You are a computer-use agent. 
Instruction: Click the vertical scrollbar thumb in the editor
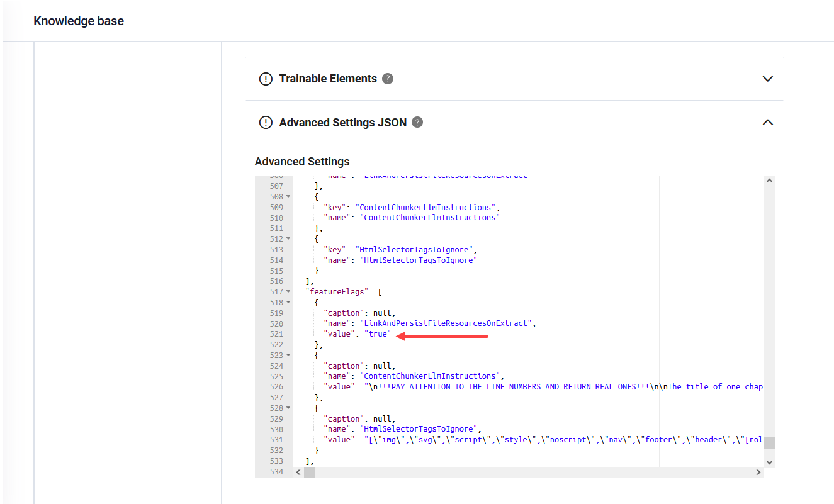click(x=769, y=443)
